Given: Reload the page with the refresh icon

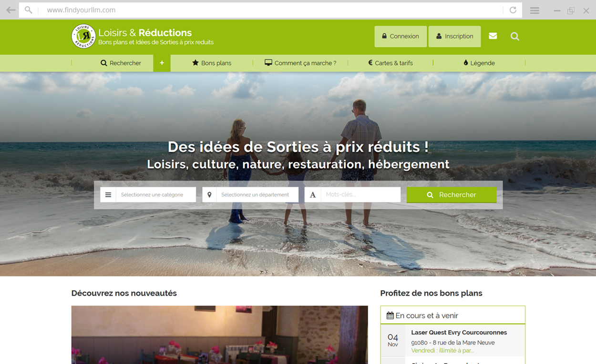Looking at the screenshot, I should coord(513,10).
